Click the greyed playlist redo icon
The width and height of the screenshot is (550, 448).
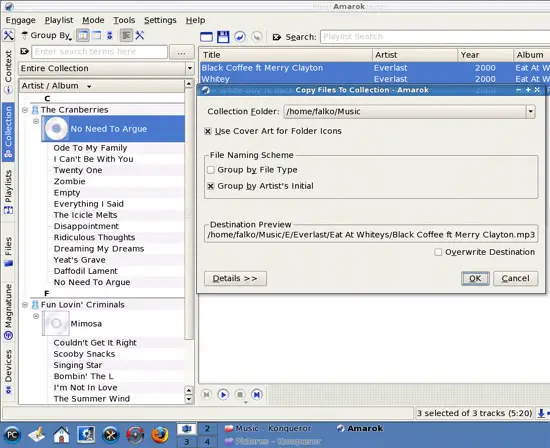click(x=257, y=37)
